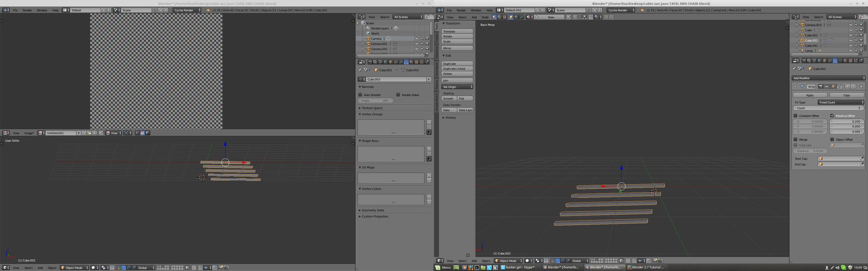Open Global orientation dropdown in right viewport

point(580,260)
